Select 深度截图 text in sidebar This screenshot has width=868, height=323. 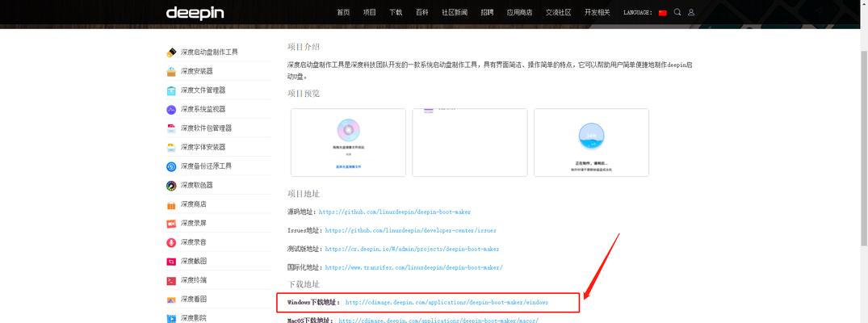click(x=193, y=261)
